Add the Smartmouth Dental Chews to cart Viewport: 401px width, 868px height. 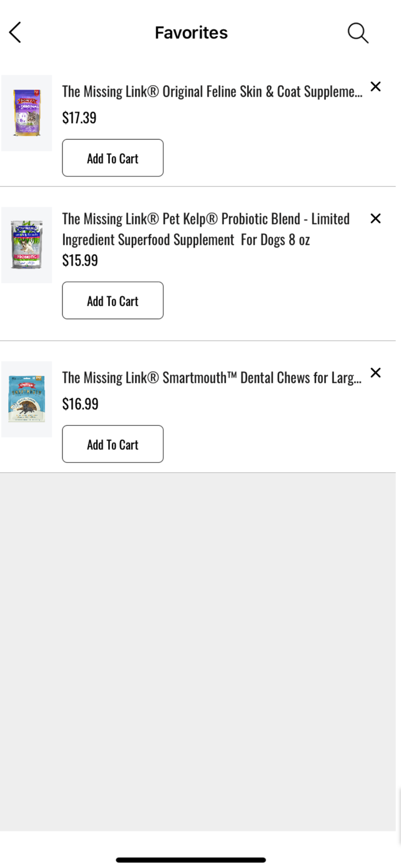coord(112,444)
